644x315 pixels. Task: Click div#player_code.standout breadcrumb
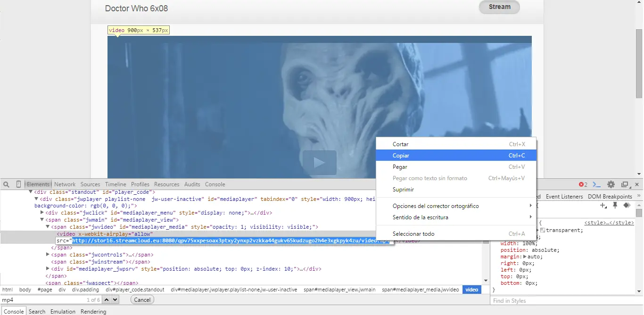pyautogui.click(x=135, y=290)
